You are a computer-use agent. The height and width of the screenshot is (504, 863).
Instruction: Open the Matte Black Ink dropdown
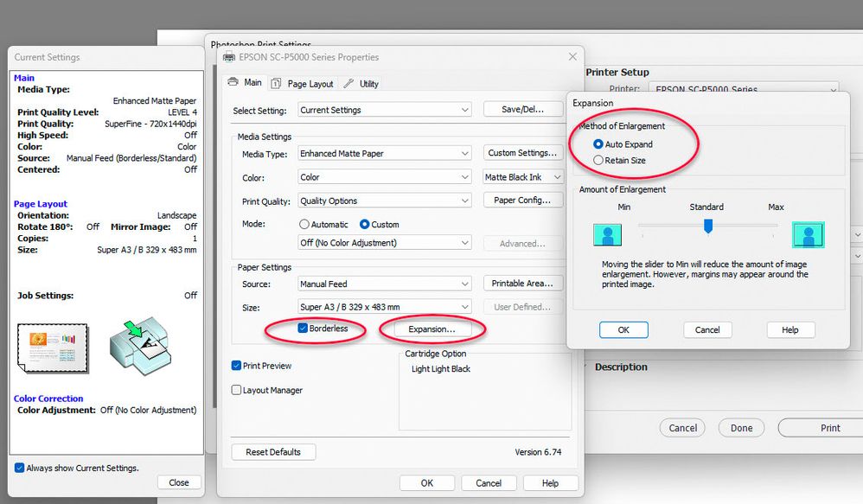tap(523, 177)
